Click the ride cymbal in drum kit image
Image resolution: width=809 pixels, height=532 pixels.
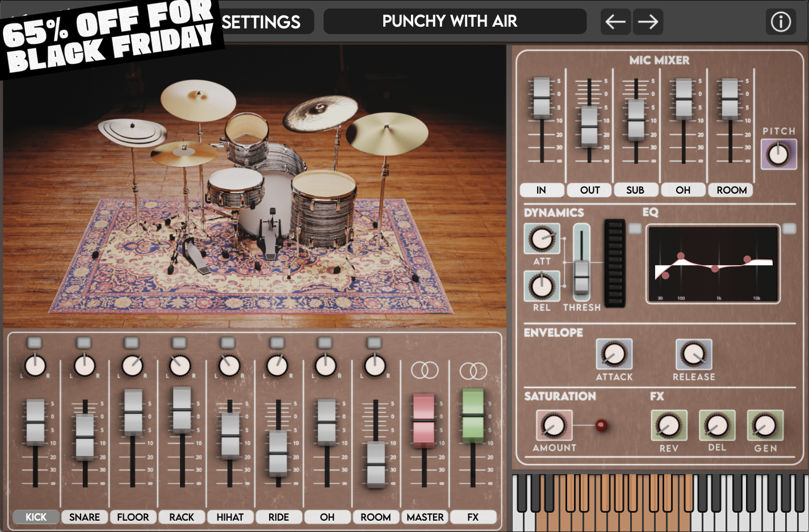[387, 133]
